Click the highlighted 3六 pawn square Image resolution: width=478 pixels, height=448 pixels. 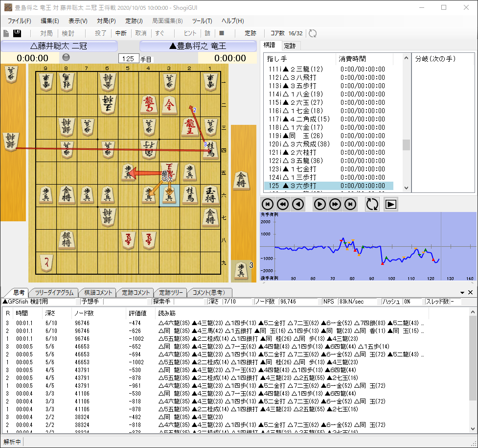(169, 195)
